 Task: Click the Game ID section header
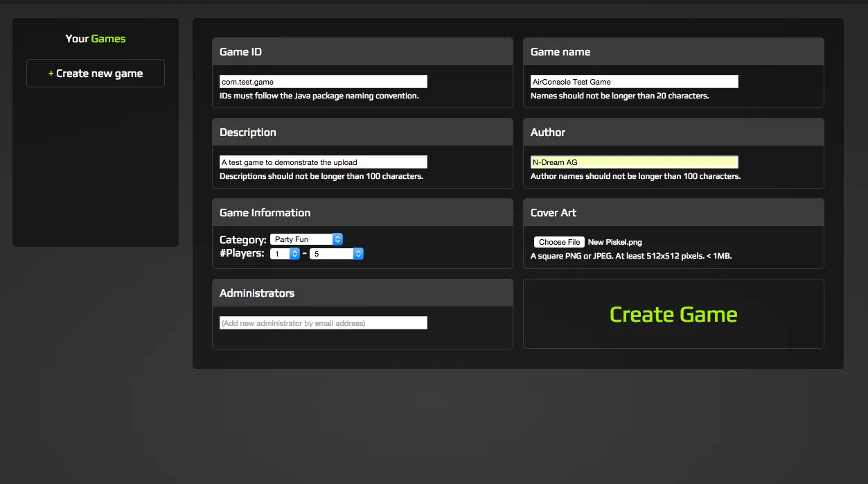[362, 52]
